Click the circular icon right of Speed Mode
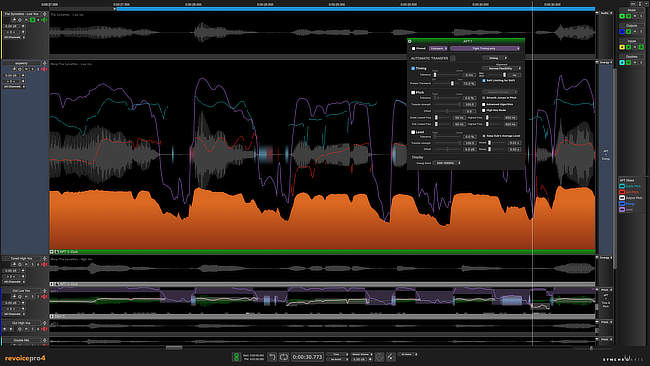 click(379, 357)
